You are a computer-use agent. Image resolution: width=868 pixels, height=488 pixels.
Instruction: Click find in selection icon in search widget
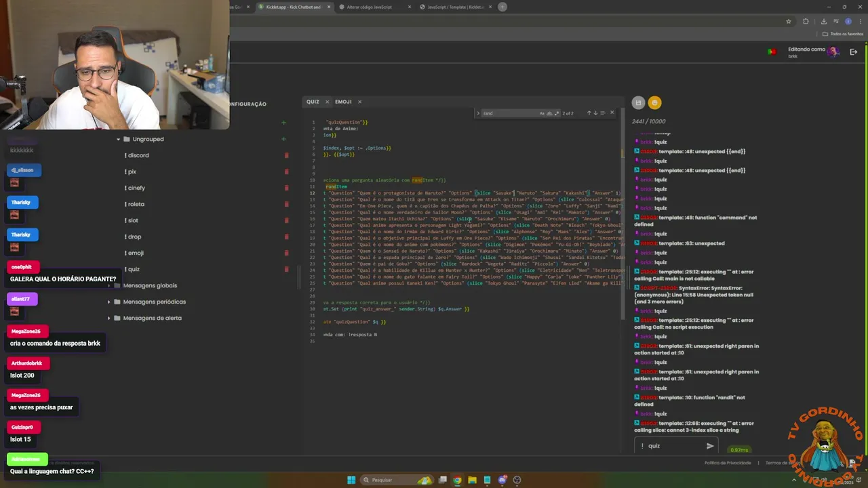click(603, 113)
